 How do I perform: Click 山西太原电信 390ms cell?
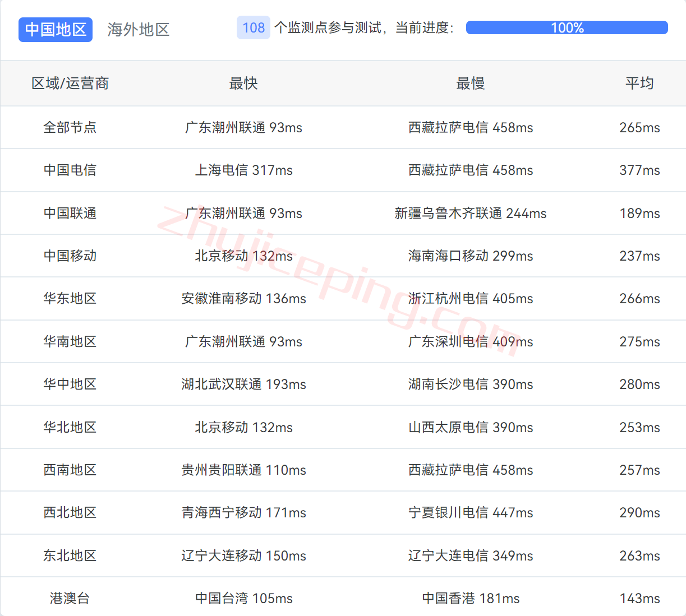tap(471, 427)
